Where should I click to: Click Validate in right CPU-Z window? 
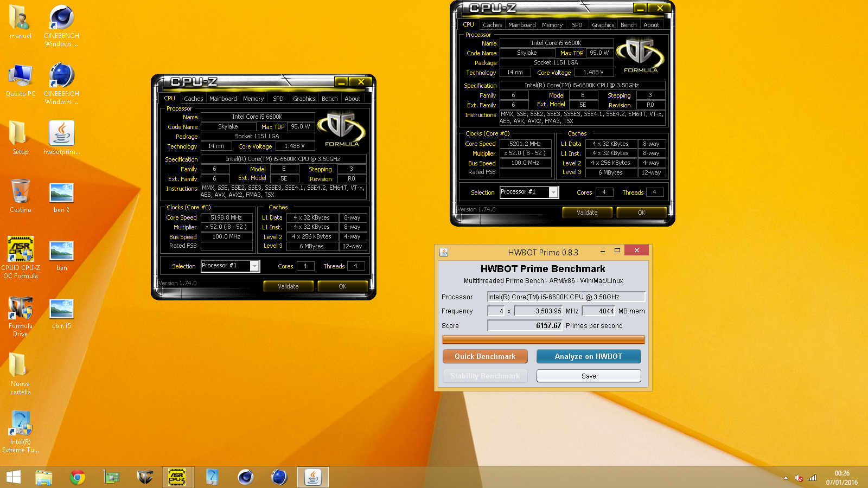click(x=587, y=213)
